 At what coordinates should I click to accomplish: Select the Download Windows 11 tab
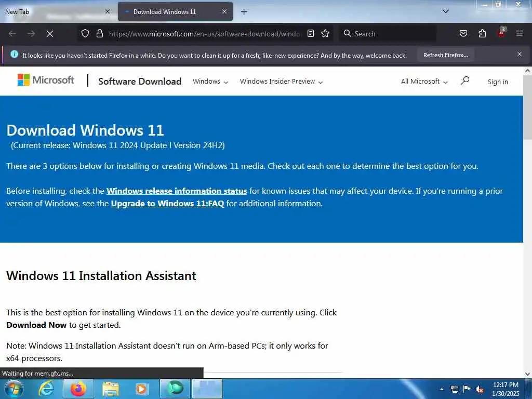(x=175, y=11)
